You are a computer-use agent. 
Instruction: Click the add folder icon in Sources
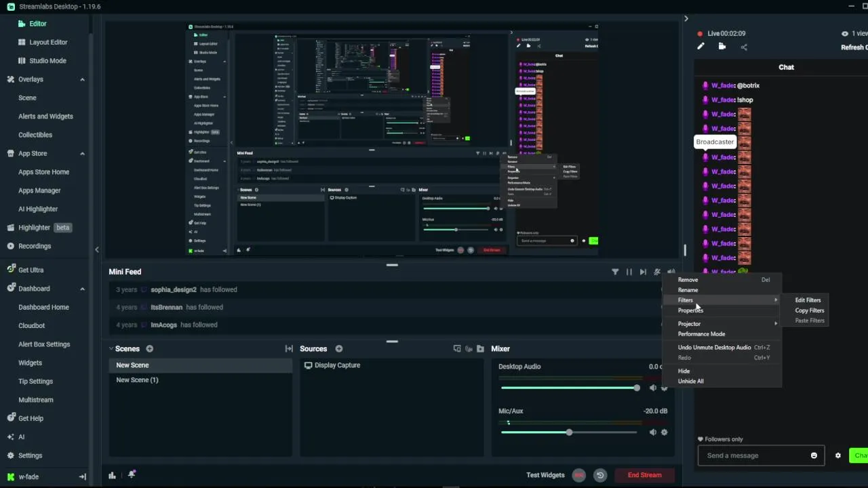[x=481, y=349]
